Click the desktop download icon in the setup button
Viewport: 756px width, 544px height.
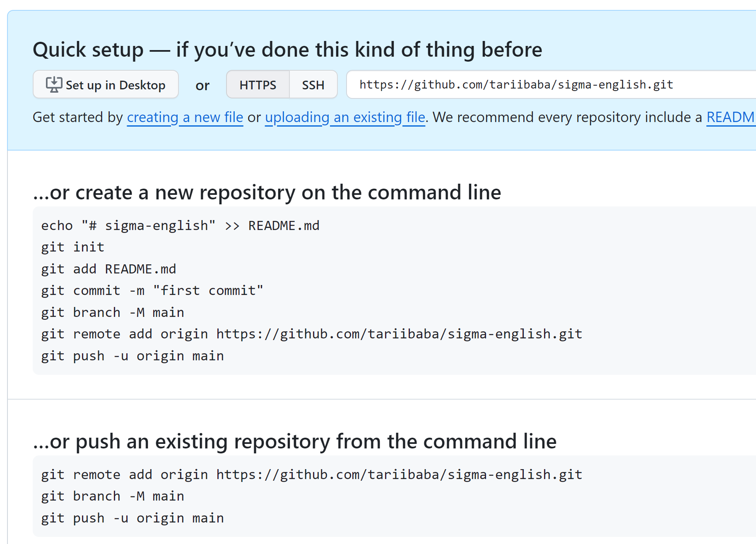pos(54,85)
